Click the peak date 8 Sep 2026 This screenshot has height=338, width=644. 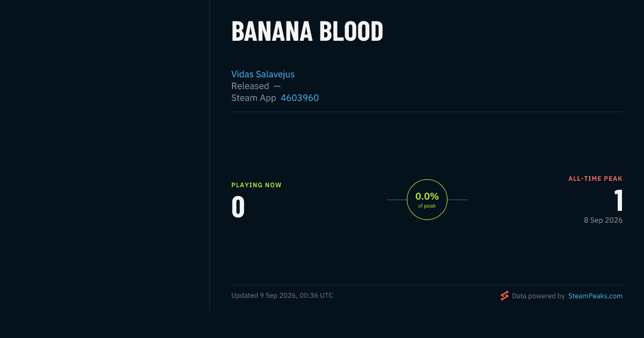(603, 220)
